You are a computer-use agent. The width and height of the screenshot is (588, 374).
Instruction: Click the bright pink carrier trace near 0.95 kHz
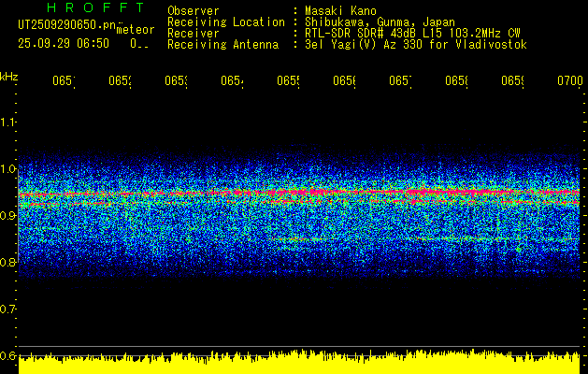coord(299,193)
